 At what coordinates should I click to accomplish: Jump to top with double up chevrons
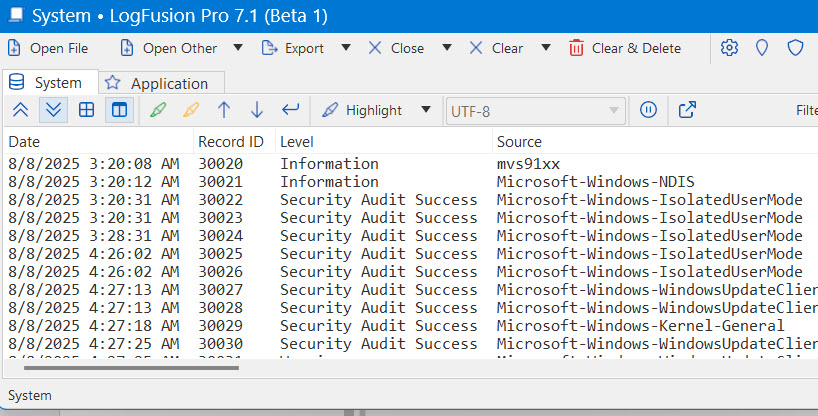pos(21,110)
